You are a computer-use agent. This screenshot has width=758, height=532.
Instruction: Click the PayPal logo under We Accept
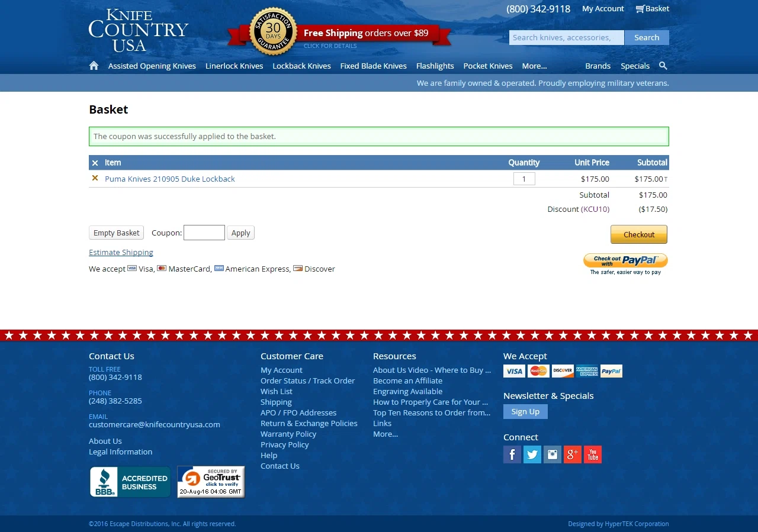[611, 371]
